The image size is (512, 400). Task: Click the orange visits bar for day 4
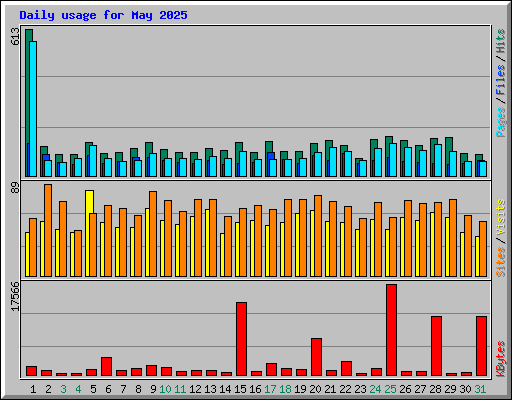pyautogui.click(x=78, y=253)
